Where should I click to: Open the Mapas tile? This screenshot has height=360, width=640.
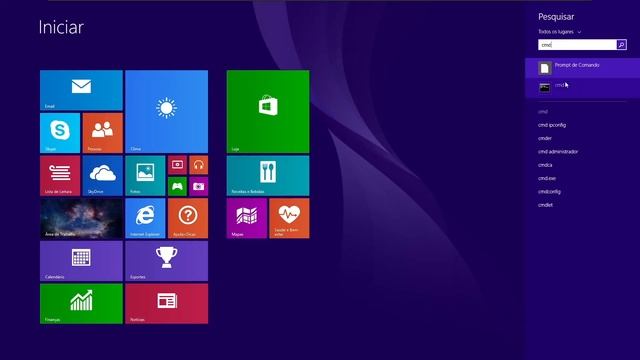point(247,218)
